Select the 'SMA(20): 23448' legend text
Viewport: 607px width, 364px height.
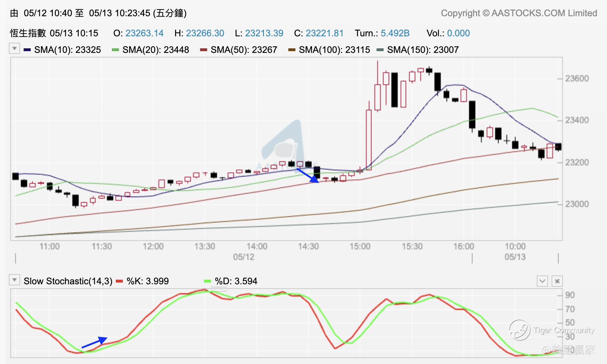click(156, 50)
